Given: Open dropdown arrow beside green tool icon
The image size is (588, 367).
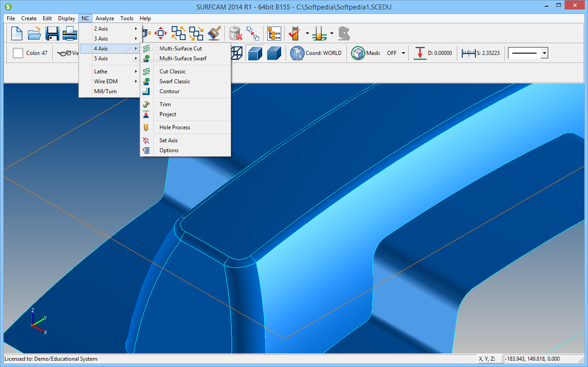Looking at the screenshot, I should point(332,33).
